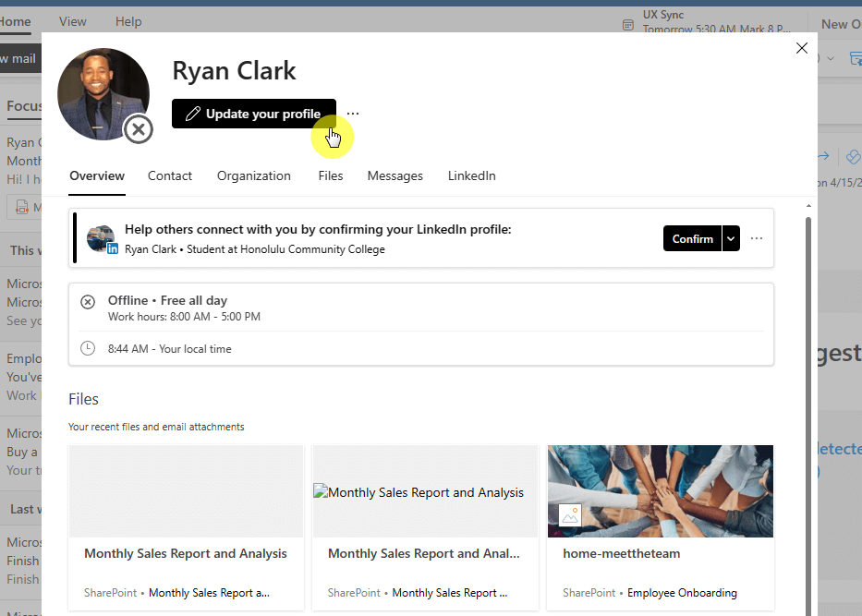This screenshot has width=862, height=616.
Task: Click the Offline status icon
Action: [x=88, y=302]
